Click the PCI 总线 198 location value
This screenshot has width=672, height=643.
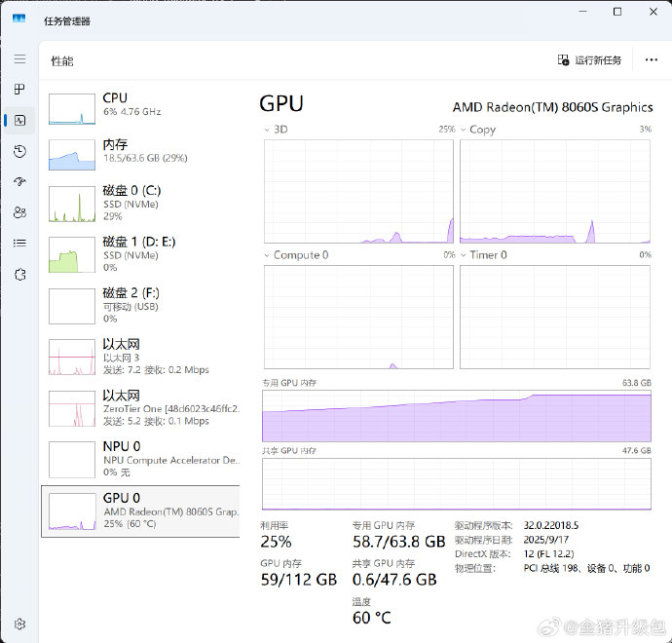pyautogui.click(x=586, y=568)
